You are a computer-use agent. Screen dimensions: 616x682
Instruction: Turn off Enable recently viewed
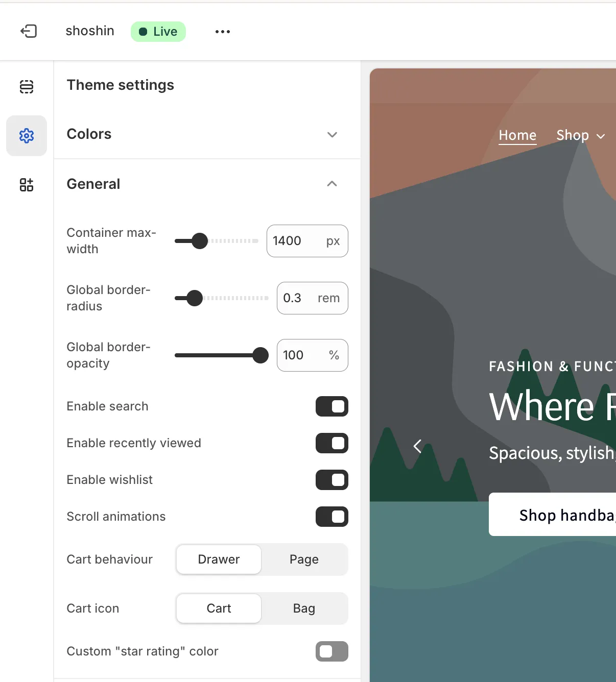point(332,443)
